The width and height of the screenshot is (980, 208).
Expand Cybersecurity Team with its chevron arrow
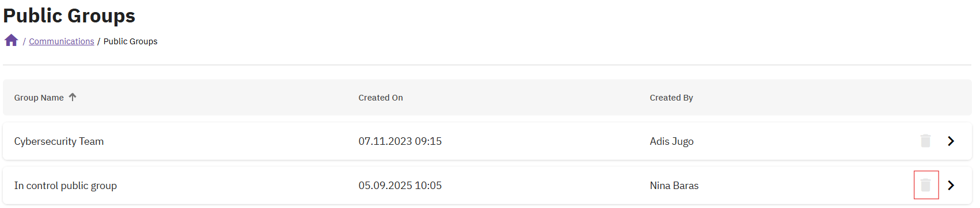[951, 141]
